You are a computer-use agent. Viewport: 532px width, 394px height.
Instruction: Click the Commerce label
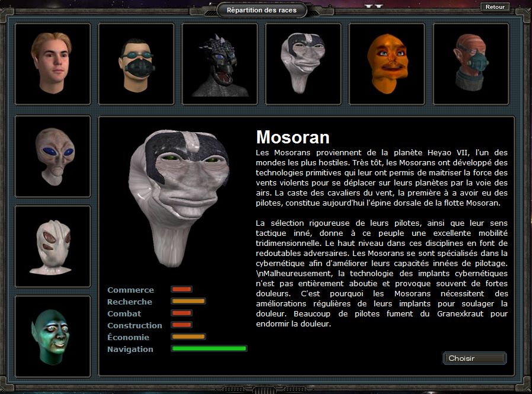(x=130, y=290)
